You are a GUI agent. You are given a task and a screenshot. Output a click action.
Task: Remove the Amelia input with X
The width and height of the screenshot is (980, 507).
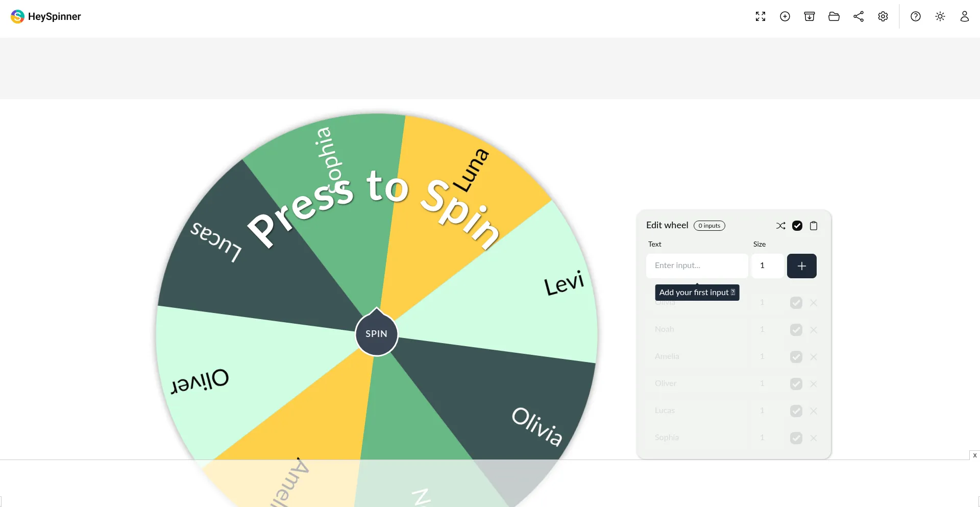pos(814,357)
